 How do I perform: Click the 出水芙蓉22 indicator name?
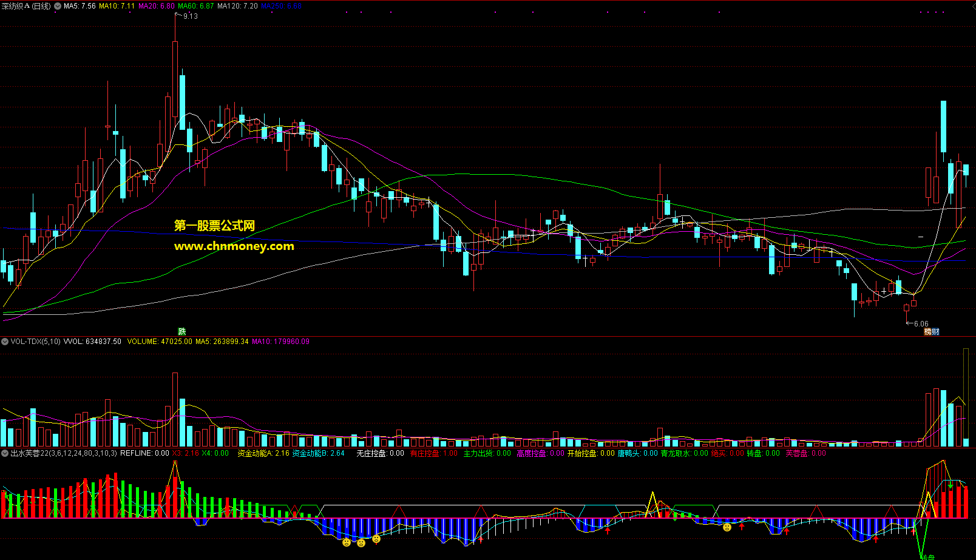[x=64, y=453]
